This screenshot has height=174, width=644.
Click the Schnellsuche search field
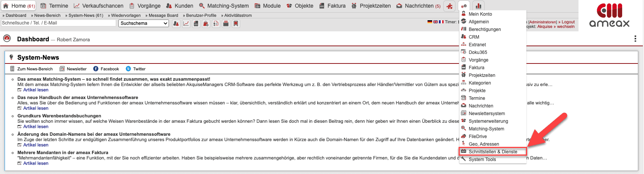[x=58, y=23]
